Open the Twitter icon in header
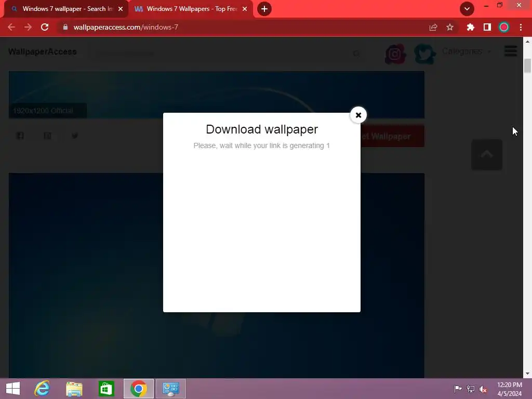Viewport: 532px width, 399px height. [x=425, y=54]
